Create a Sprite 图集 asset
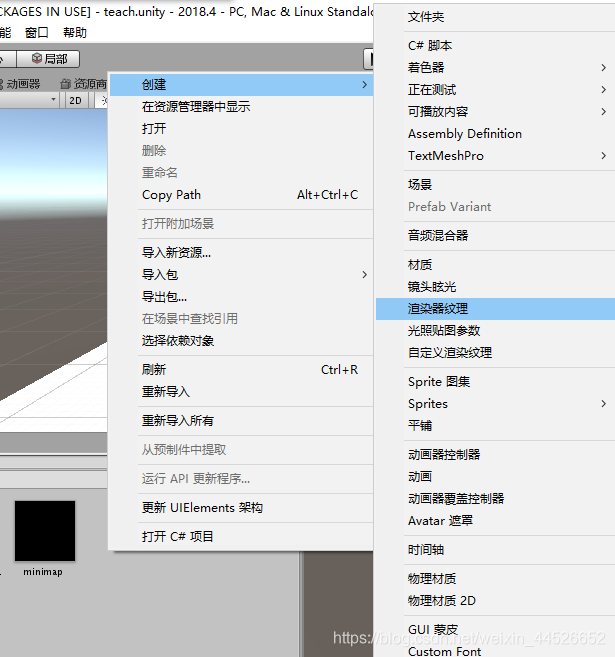The width and height of the screenshot is (615, 657). 495,382
